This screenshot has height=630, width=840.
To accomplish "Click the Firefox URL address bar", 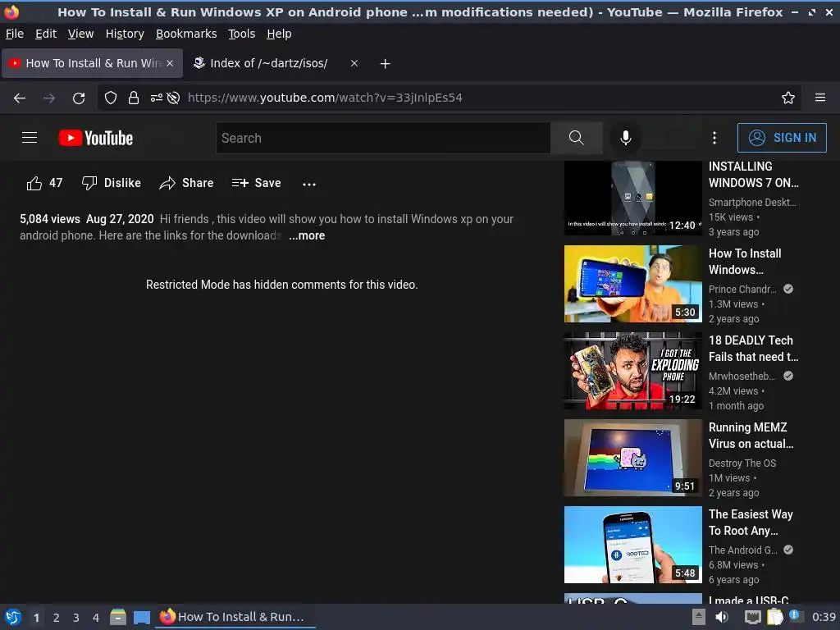I will [450, 98].
